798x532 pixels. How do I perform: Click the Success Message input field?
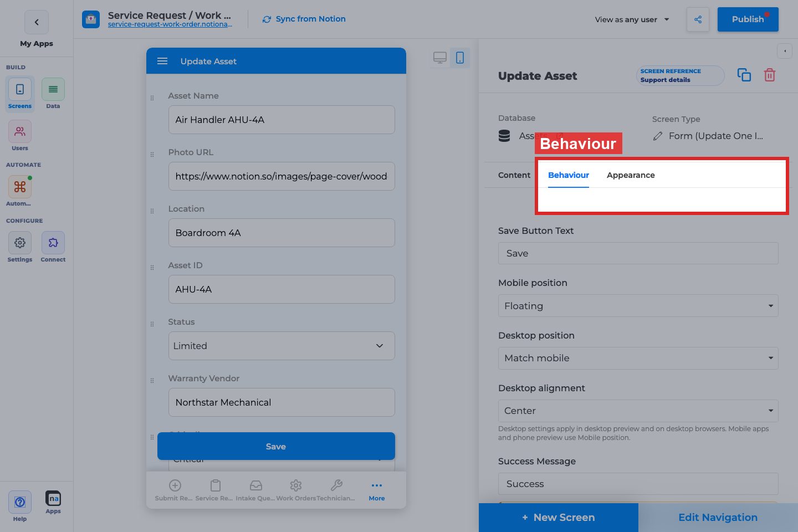[638, 484]
